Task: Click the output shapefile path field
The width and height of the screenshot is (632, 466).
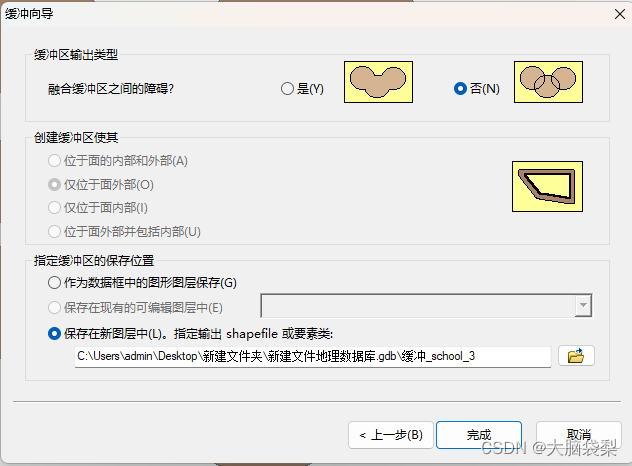Action: [313, 356]
